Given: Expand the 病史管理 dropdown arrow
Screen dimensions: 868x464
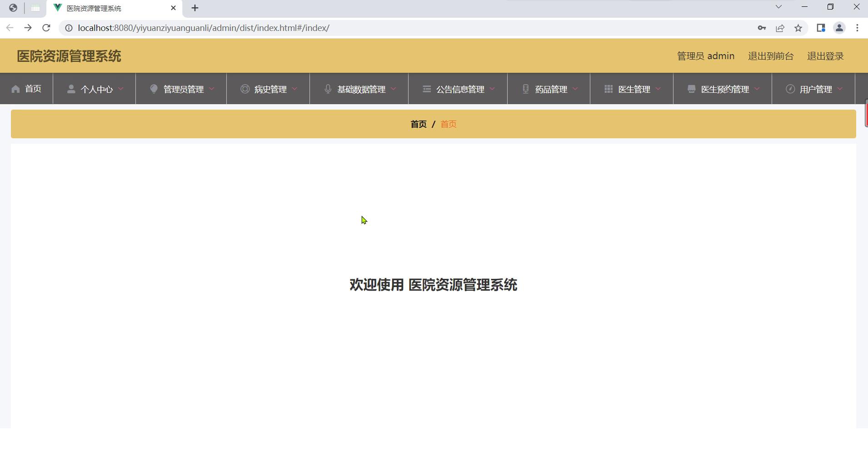Looking at the screenshot, I should coord(294,89).
